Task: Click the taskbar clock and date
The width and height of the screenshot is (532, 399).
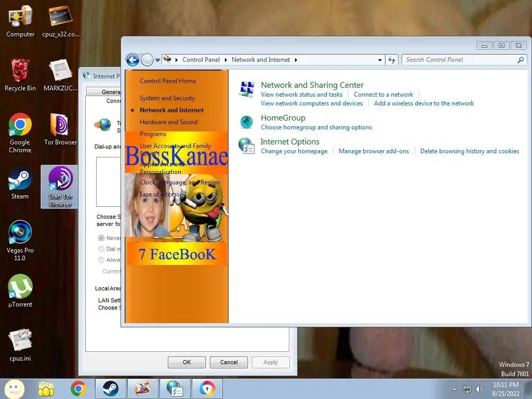Action: click(x=506, y=389)
